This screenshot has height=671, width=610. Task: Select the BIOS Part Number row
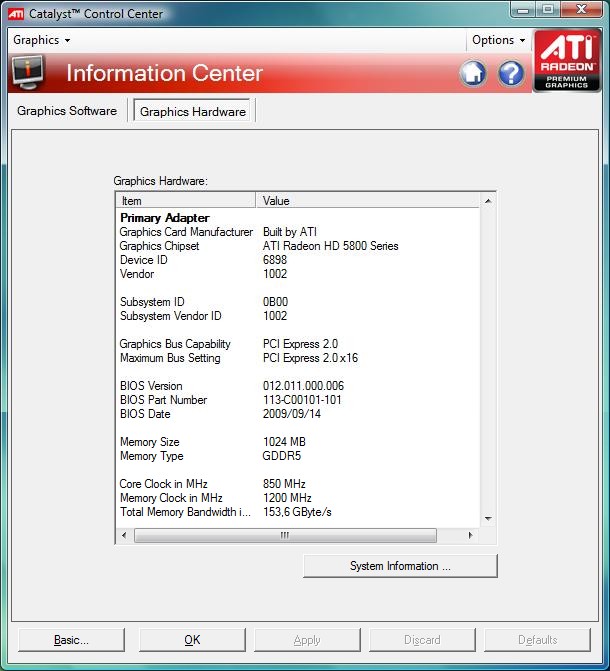[x=298, y=400]
